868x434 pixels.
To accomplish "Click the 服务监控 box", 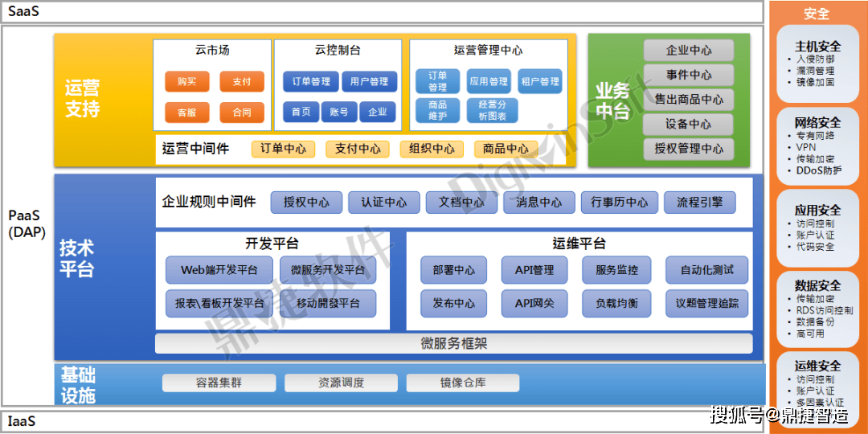I will (616, 270).
